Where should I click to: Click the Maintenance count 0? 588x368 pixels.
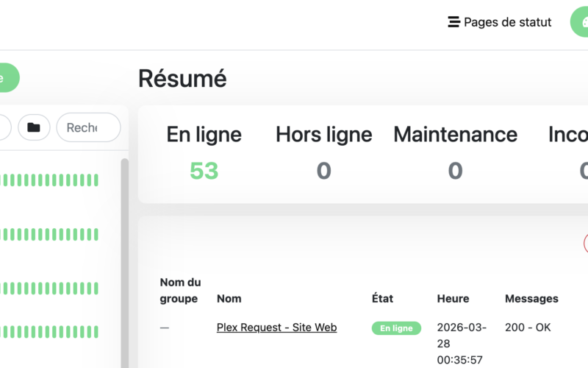tap(455, 171)
